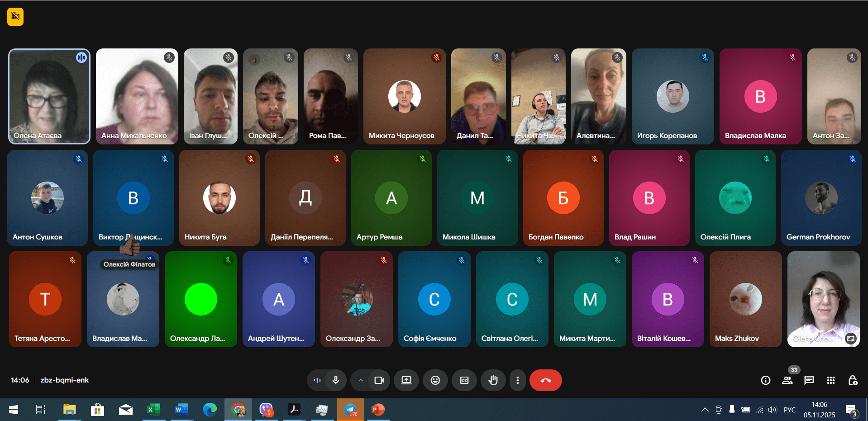Toggle the camera on or off
This screenshot has height=421, width=868.
coord(379,380)
